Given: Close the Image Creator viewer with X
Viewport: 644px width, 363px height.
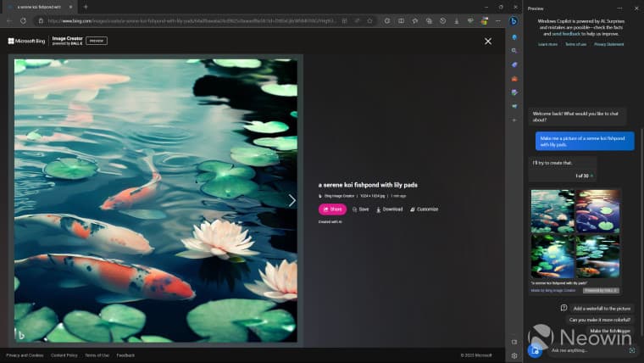Looking at the screenshot, I should pyautogui.click(x=487, y=41).
